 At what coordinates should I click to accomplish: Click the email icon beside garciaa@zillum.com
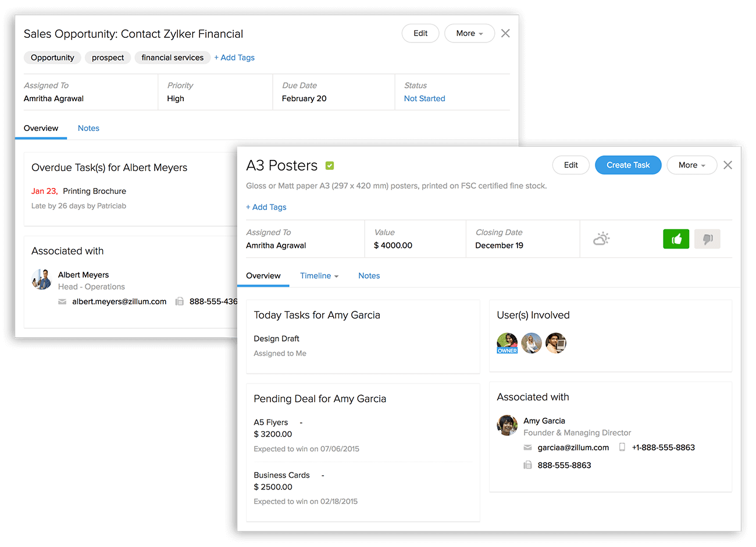coord(527,447)
